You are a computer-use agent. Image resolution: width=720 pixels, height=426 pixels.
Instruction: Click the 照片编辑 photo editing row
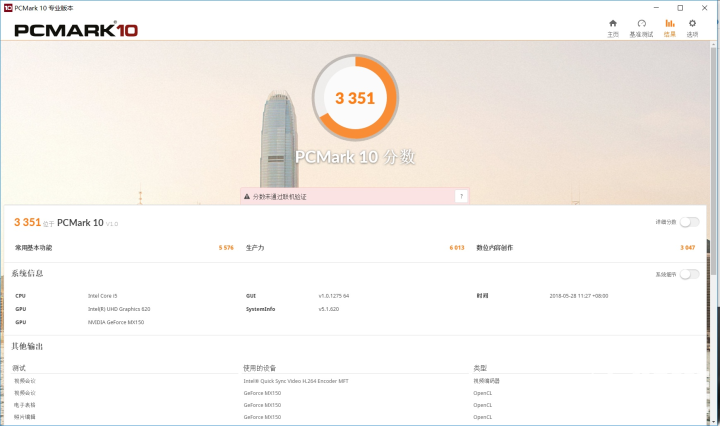point(25,417)
